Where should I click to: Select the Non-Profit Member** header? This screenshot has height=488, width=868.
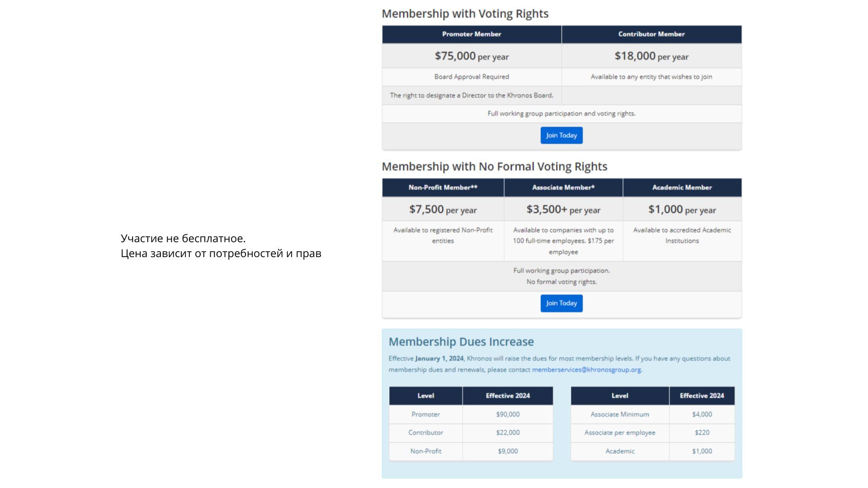[x=443, y=188]
